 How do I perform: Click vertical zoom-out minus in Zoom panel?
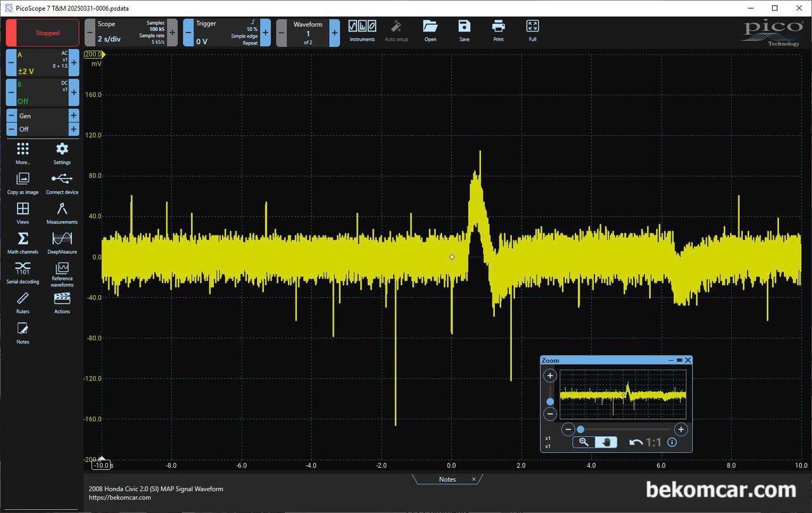[x=550, y=413]
